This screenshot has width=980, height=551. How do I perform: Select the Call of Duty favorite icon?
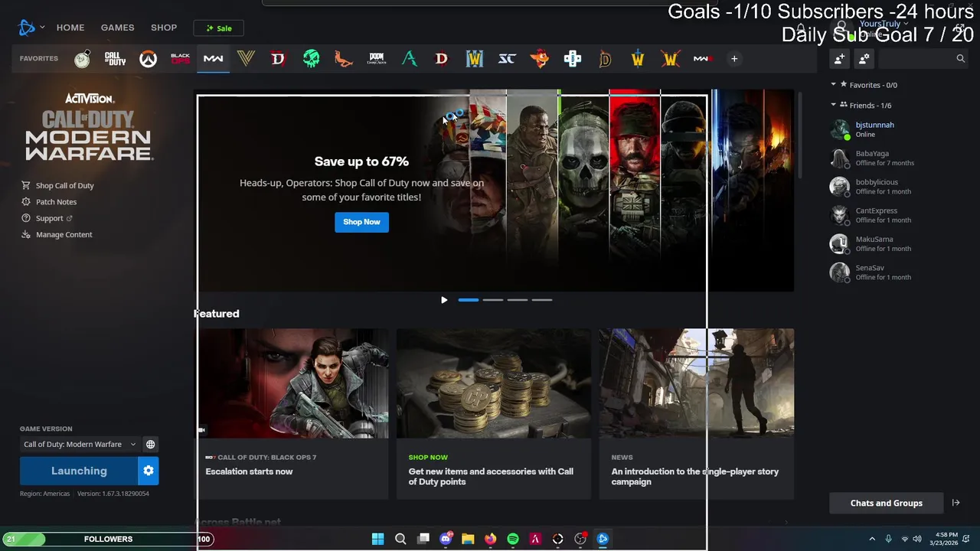[x=115, y=59]
